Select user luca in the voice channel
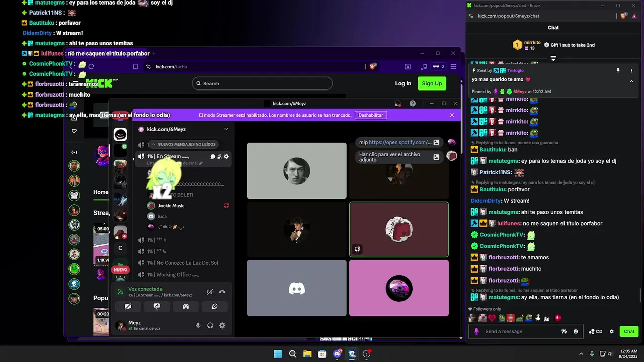 click(x=162, y=216)
